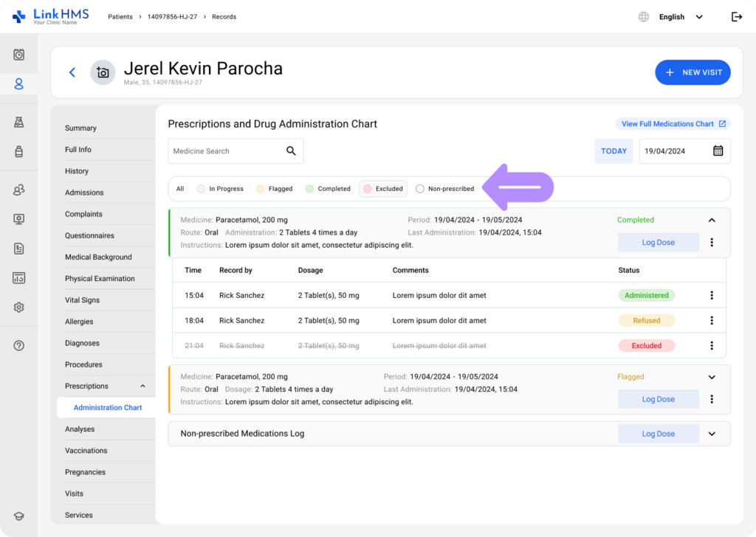The image size is (756, 537).
Task: Open the people group sidebar icon
Action: [18, 190]
